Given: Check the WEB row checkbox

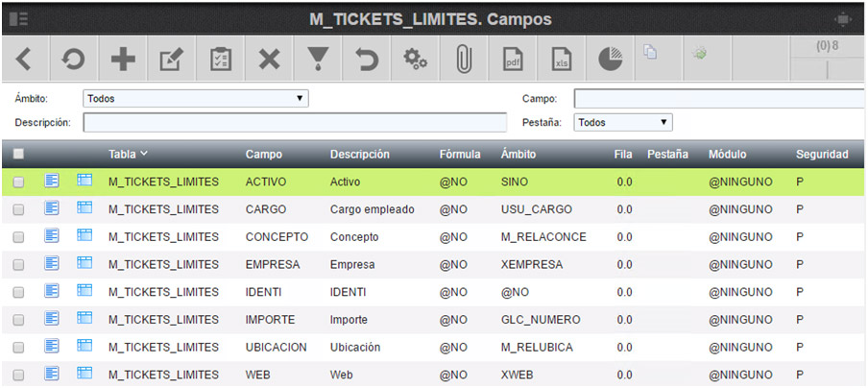Looking at the screenshot, I should click(18, 376).
